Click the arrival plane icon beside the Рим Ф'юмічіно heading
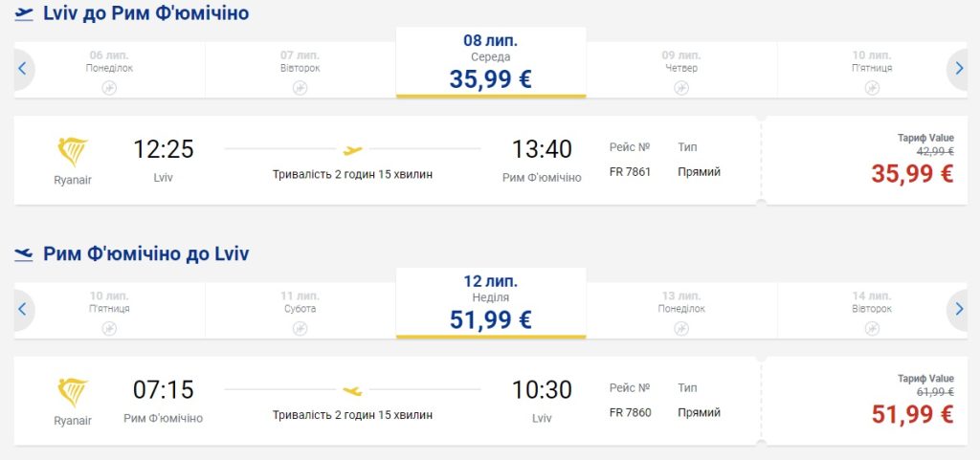This screenshot has width=980, height=460. click(x=24, y=253)
